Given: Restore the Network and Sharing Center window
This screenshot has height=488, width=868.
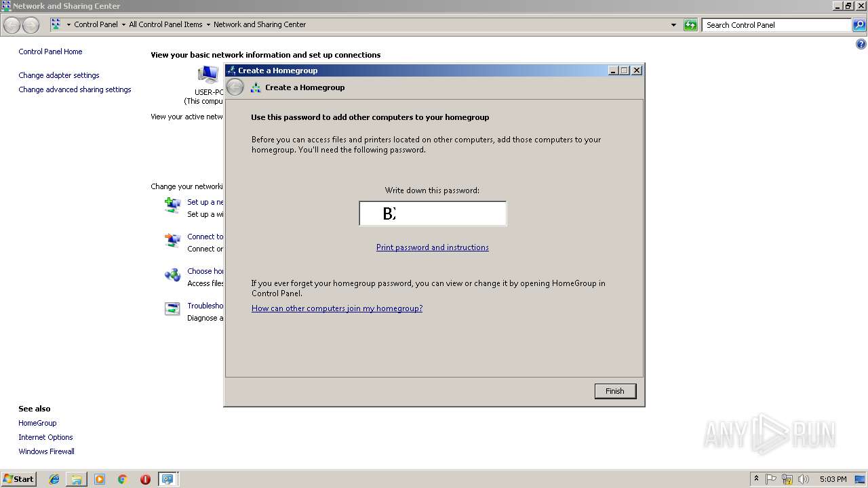Looking at the screenshot, I should pos(848,5).
